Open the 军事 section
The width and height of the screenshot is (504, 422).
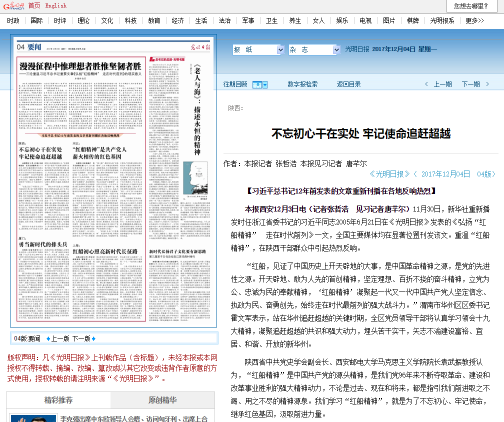coord(248,20)
